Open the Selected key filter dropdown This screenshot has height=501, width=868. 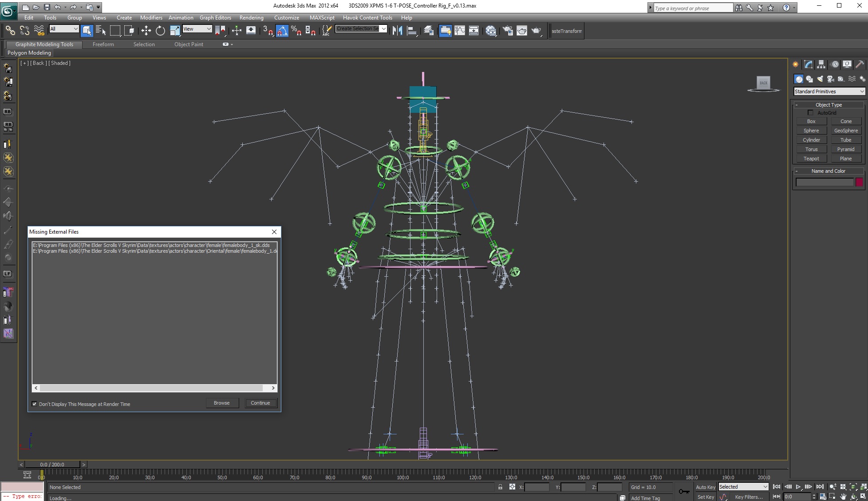743,487
